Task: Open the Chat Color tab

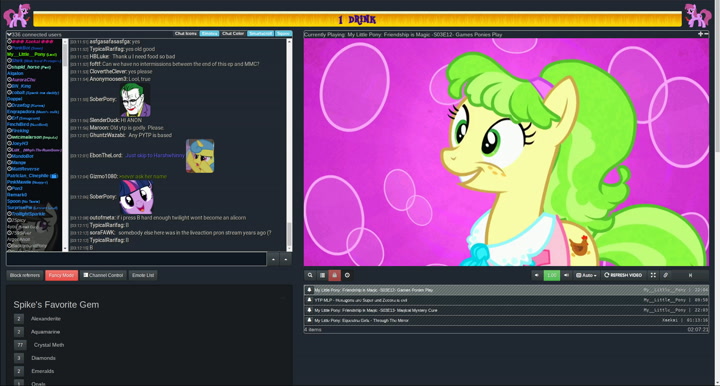Action: [233, 34]
